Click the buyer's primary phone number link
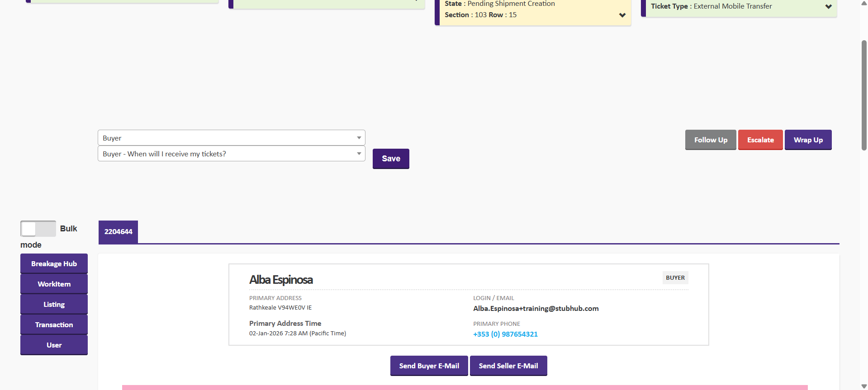 click(x=505, y=334)
